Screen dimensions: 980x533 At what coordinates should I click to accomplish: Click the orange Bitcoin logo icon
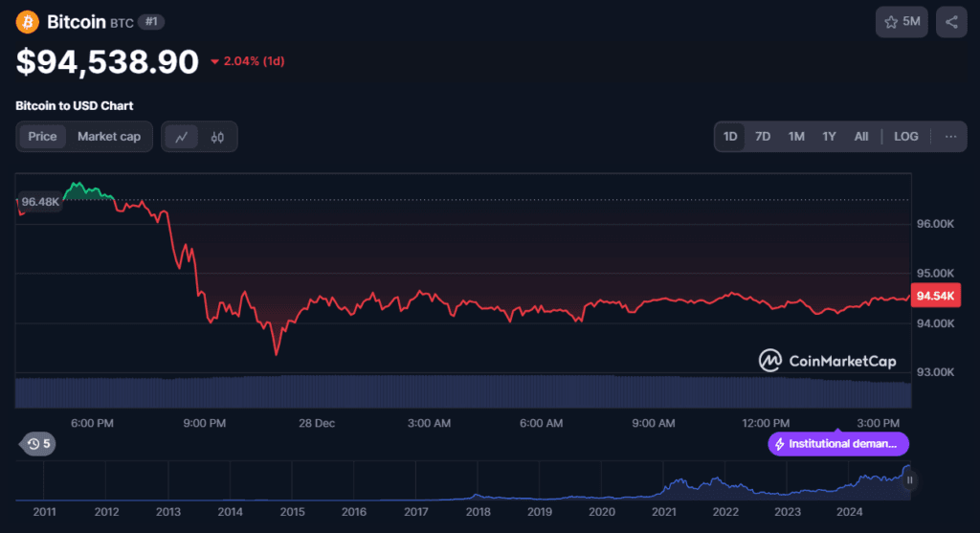28,23
